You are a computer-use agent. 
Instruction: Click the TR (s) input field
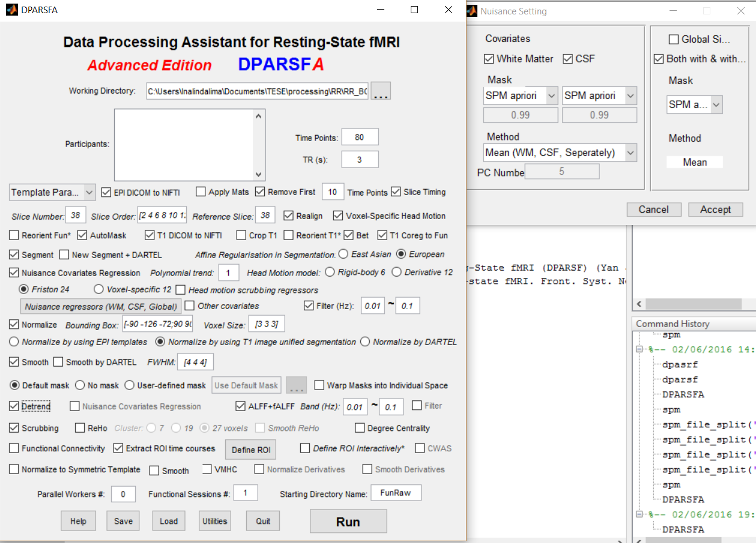tap(360, 159)
